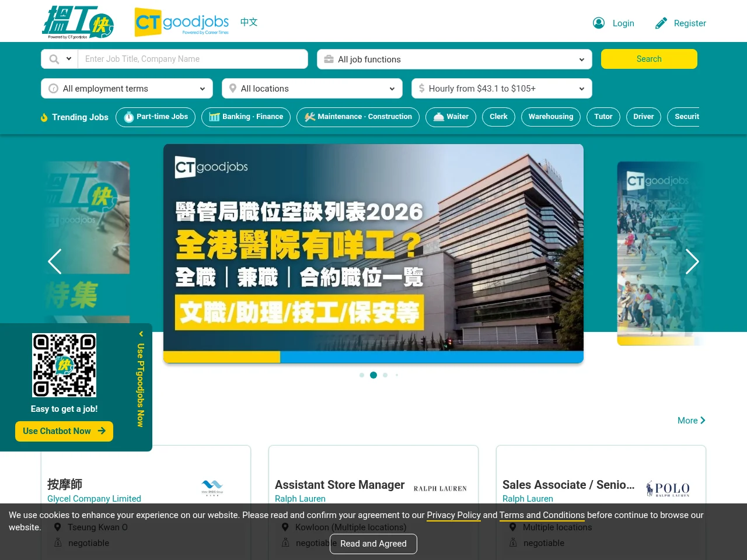Screen dimensions: 747x560
Task: Select Clerk trending tag
Action: coord(498,117)
